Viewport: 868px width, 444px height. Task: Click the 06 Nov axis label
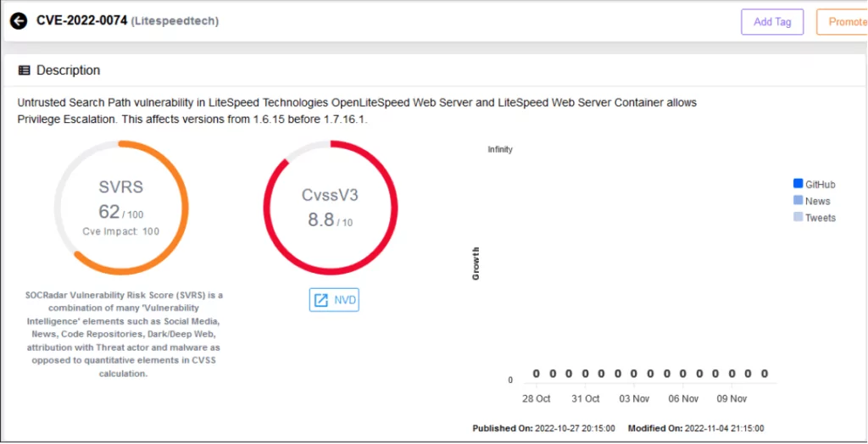click(683, 399)
